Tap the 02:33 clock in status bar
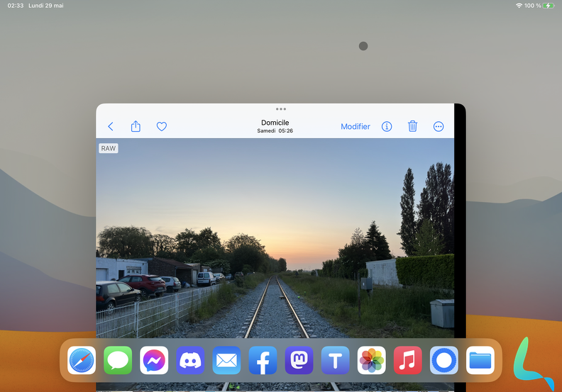 (x=16, y=6)
